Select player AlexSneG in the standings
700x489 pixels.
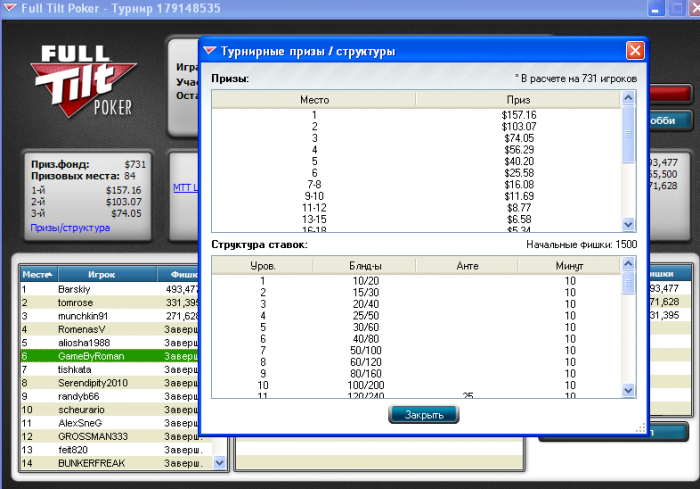pyautogui.click(x=109, y=423)
